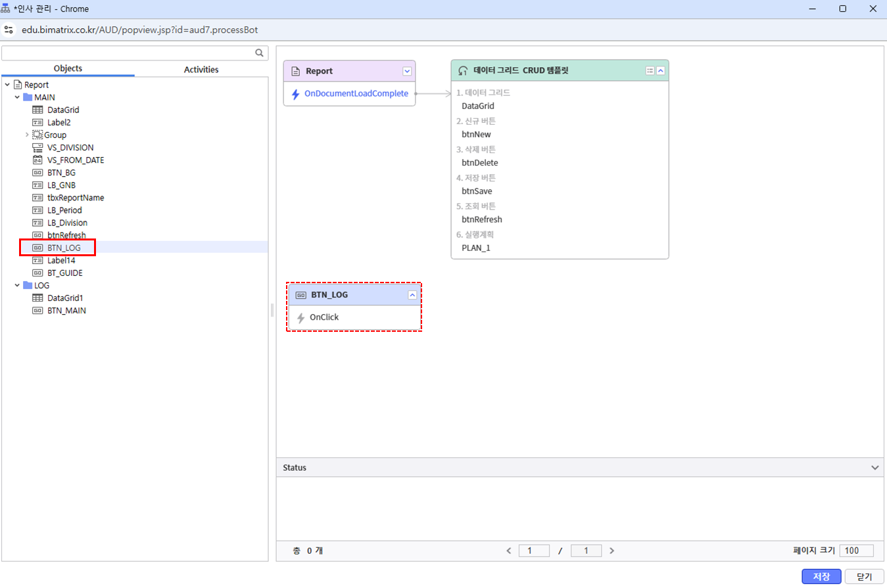Click the VS_DIVISION combo box icon
This screenshot has width=887, height=588.
coord(37,148)
